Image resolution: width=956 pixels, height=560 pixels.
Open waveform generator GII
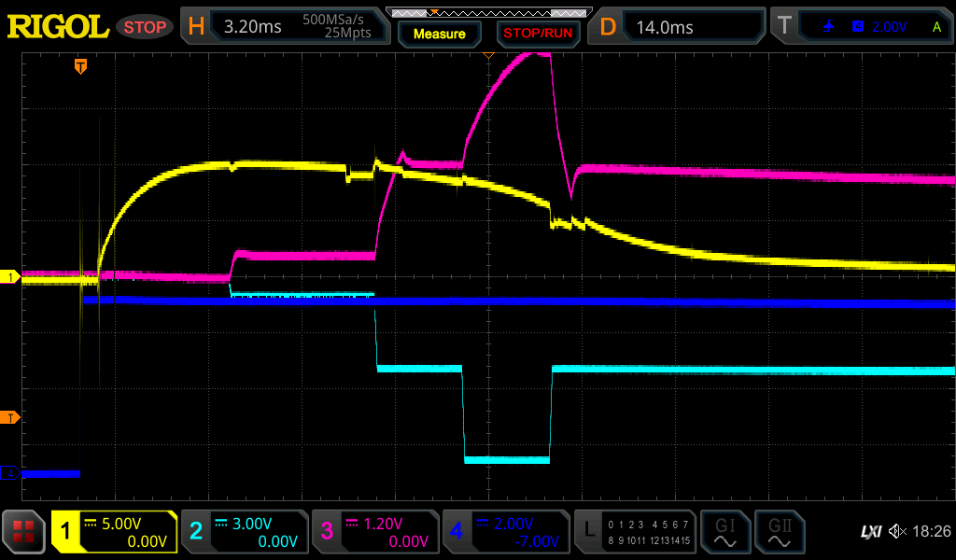coord(779,532)
